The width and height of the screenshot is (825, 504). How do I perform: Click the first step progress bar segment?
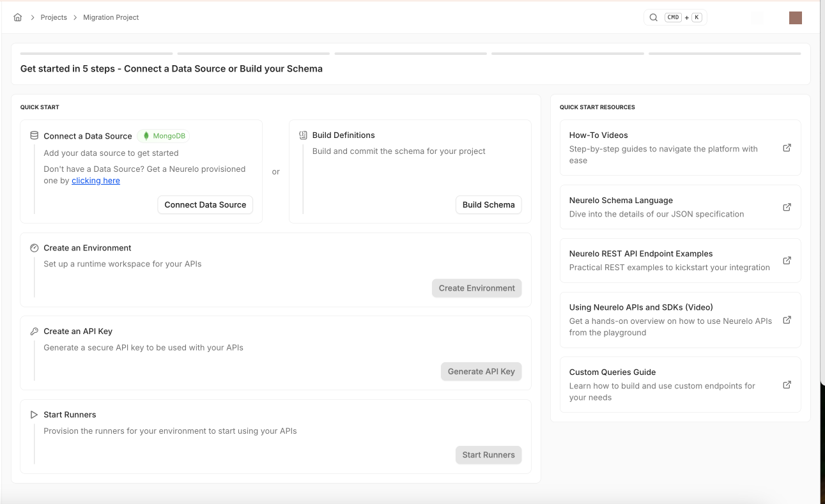[96, 54]
